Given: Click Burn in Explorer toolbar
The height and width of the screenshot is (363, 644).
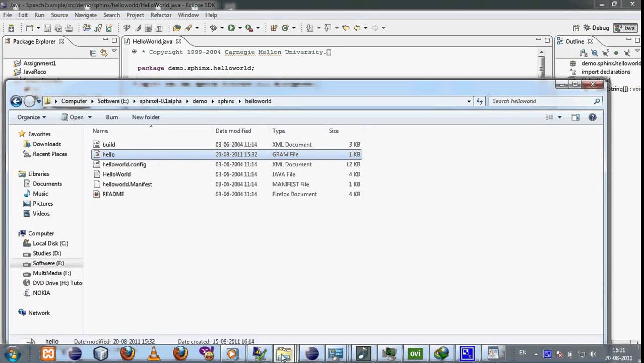Looking at the screenshot, I should (112, 117).
